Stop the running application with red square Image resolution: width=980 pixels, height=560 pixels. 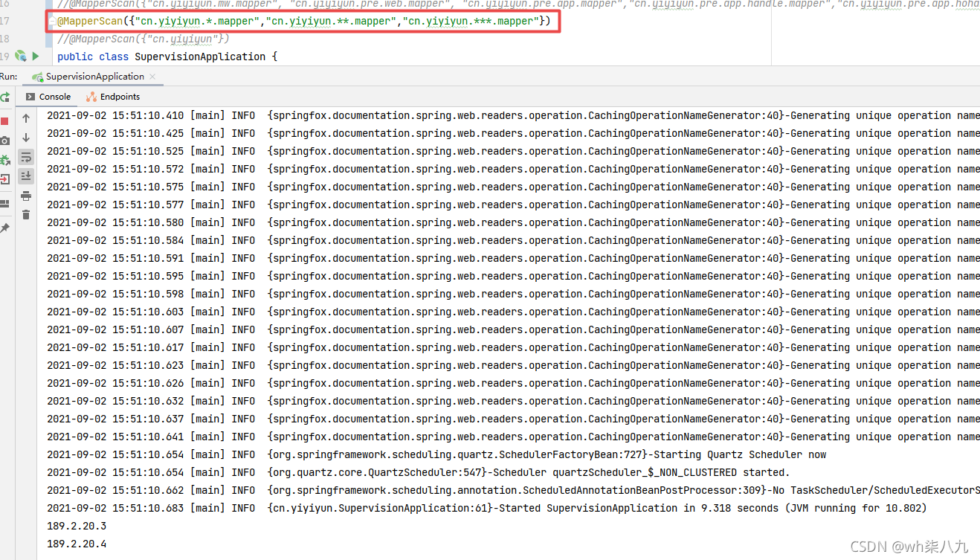pyautogui.click(x=4, y=120)
